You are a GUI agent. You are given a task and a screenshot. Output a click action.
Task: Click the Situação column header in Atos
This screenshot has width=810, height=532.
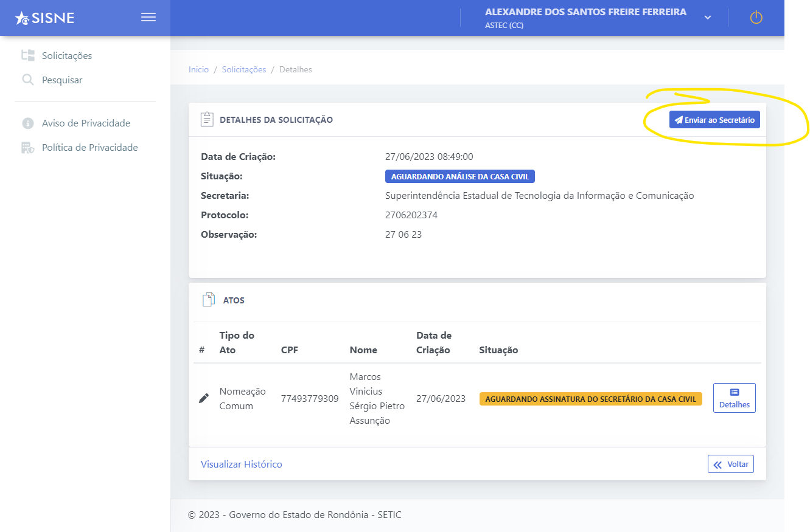click(498, 350)
